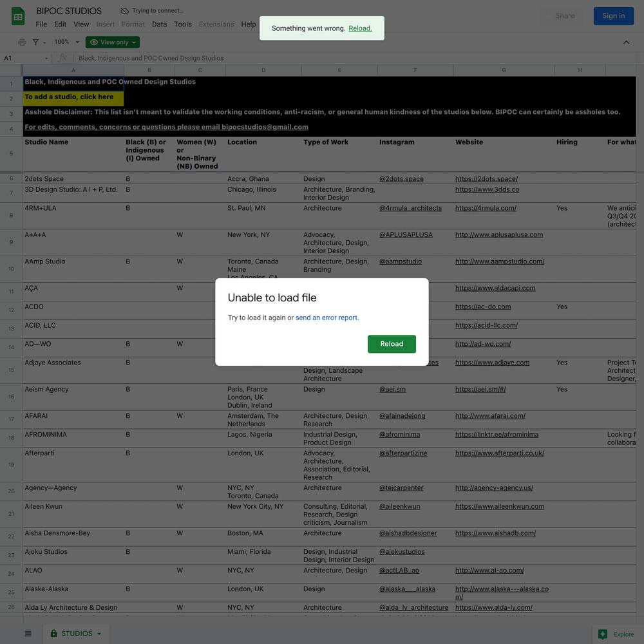Select the 'Adjaye Associates' studio cell
Viewport: 644px width, 644px height.
pos(73,370)
